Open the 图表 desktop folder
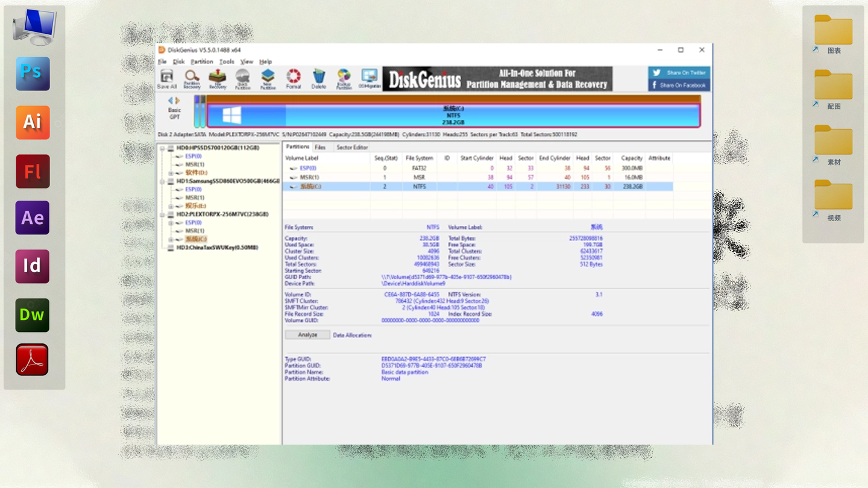The image size is (868, 488). [833, 35]
